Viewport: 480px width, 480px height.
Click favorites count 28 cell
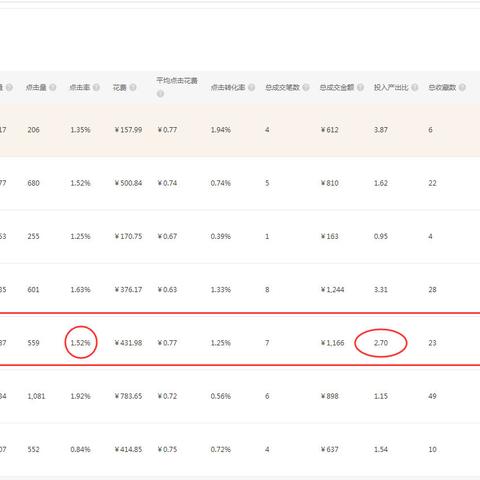[432, 290]
